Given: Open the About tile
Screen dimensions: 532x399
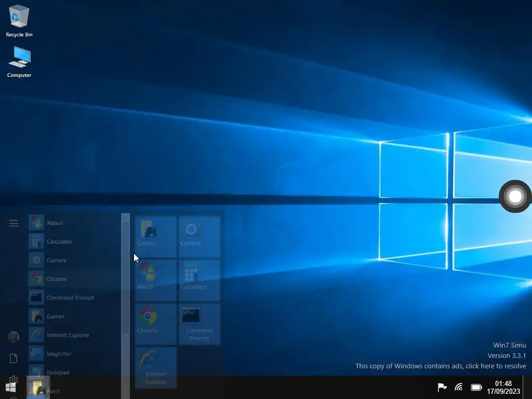Looking at the screenshot, I should tap(156, 281).
